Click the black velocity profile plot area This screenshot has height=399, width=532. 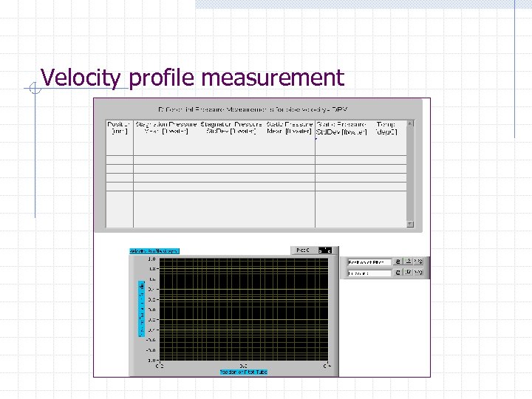244,310
